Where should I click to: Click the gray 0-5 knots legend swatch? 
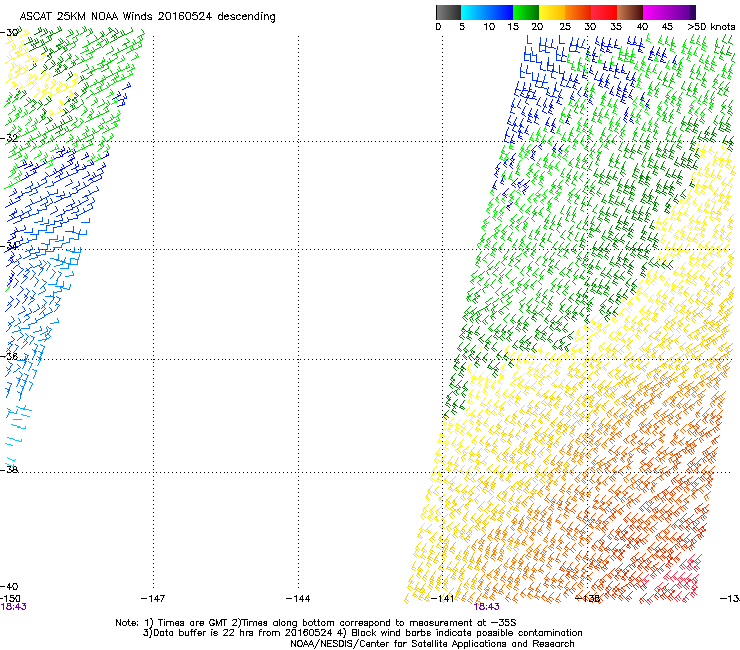tap(449, 12)
